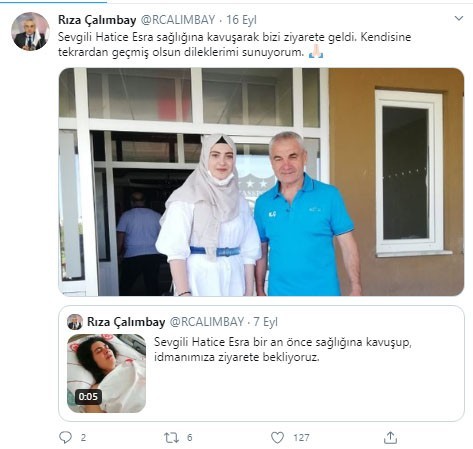Click the quoted tweet author name
This screenshot has width=473, height=449.
coord(126,322)
